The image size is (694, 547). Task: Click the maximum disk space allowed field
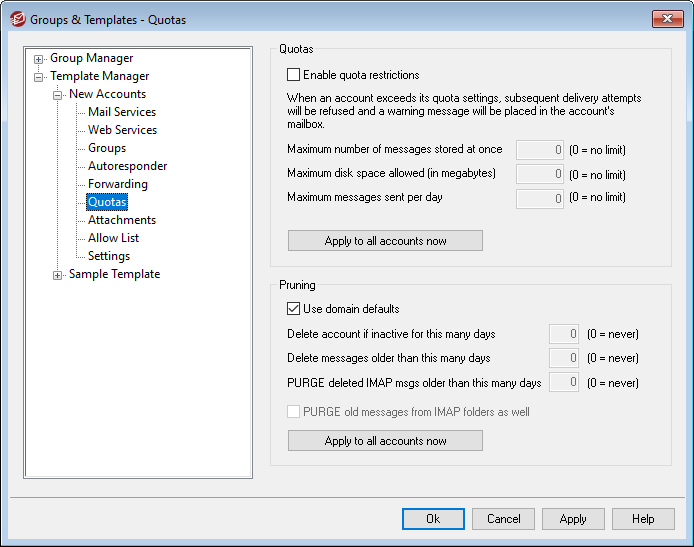click(x=541, y=174)
